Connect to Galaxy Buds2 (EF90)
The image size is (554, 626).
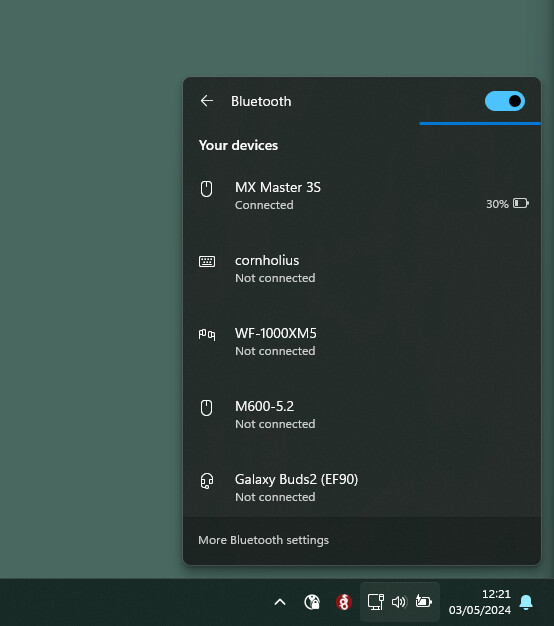[x=362, y=487]
